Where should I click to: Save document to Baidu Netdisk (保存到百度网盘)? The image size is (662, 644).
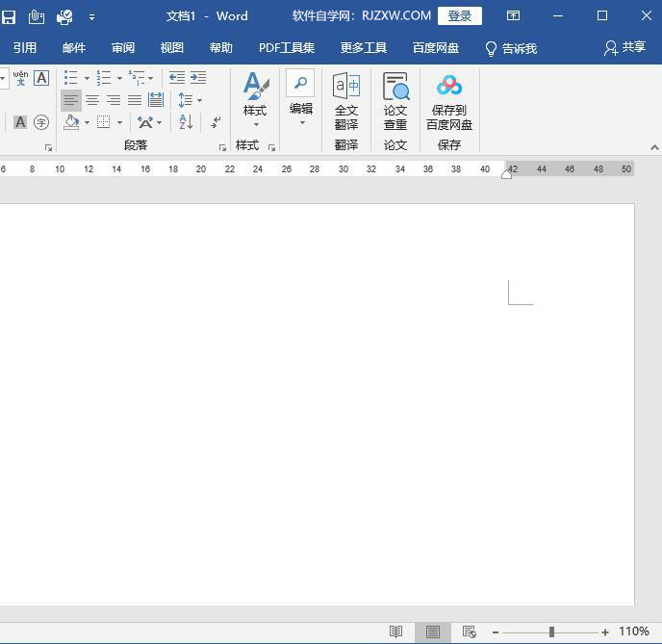pos(449,102)
